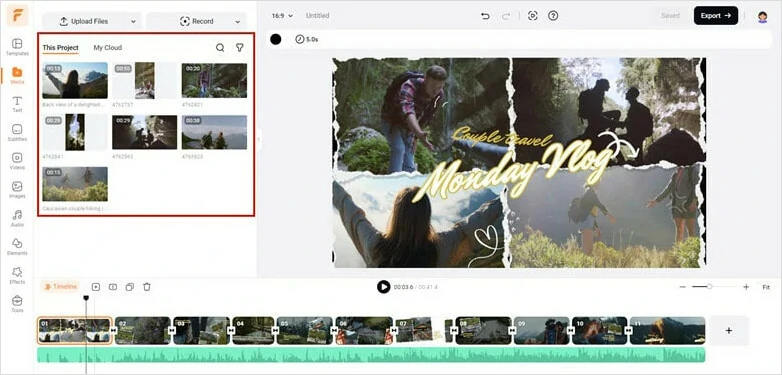782x375 pixels.
Task: Toggle the Timeline mode button
Action: [x=60, y=287]
